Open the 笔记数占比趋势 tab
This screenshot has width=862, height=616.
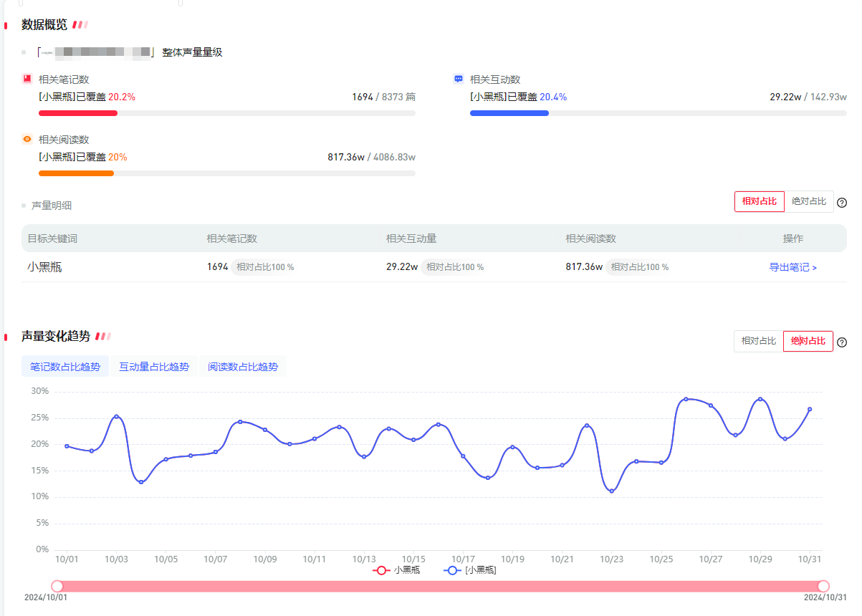point(65,367)
